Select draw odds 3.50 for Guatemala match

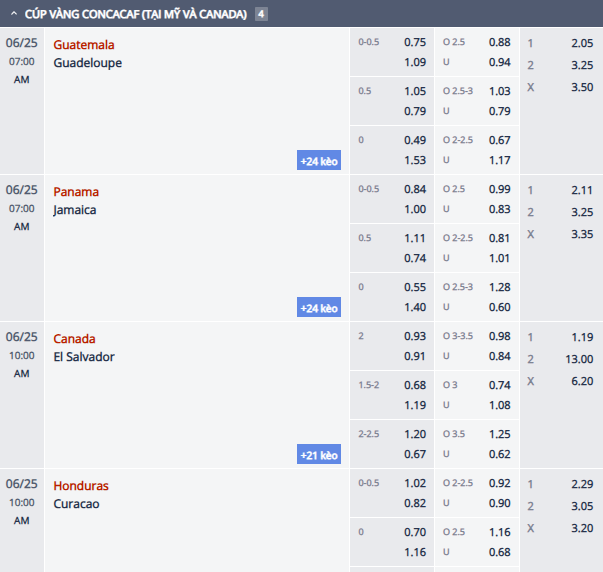[581, 87]
